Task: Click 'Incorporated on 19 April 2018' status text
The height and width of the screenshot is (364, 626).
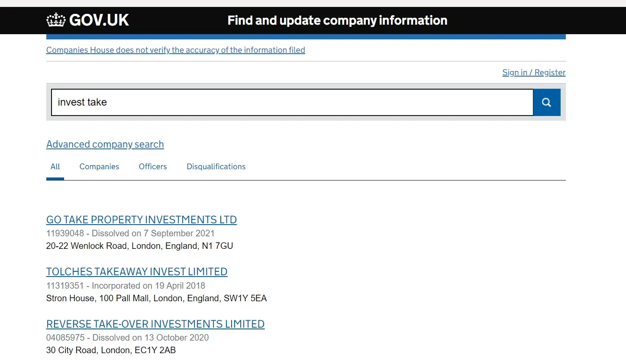Action: click(x=148, y=286)
